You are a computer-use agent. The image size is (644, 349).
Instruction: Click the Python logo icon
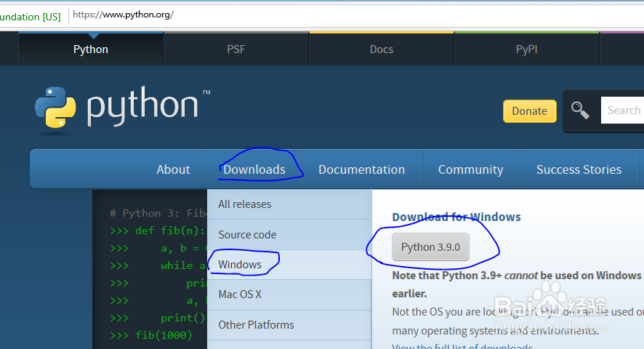pyautogui.click(x=55, y=108)
